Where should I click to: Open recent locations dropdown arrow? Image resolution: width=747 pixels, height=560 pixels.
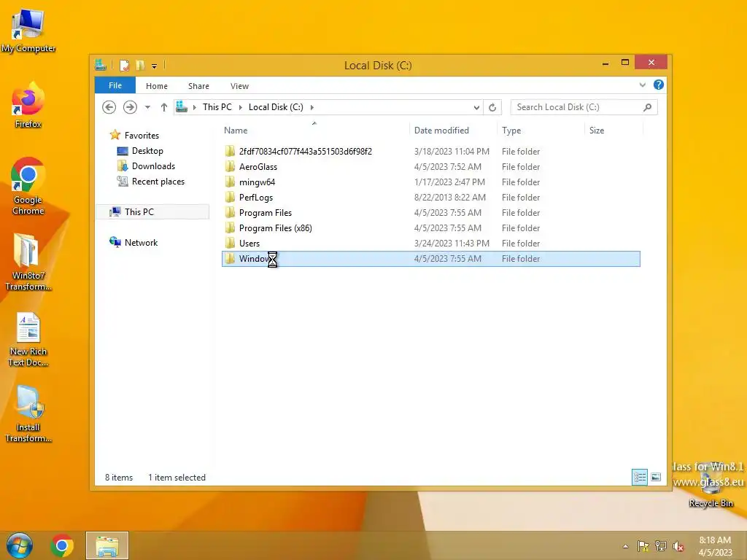click(147, 107)
